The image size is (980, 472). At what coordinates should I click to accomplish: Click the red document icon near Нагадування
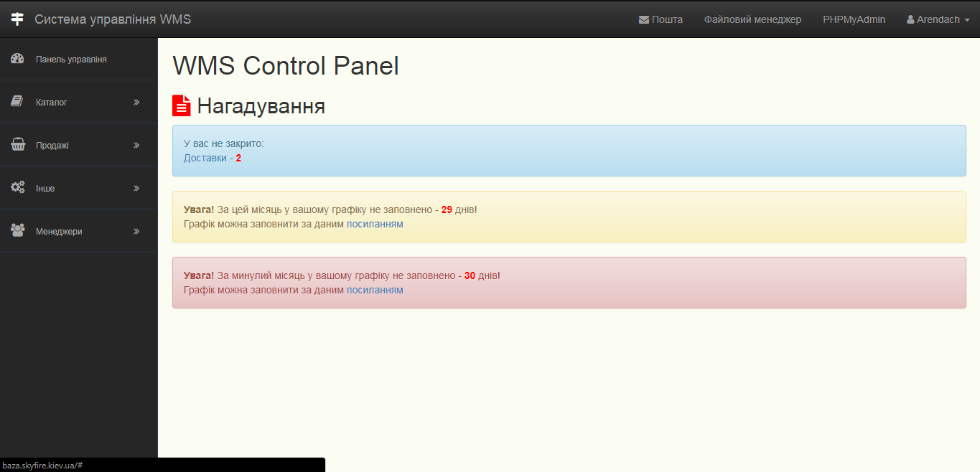tap(182, 105)
